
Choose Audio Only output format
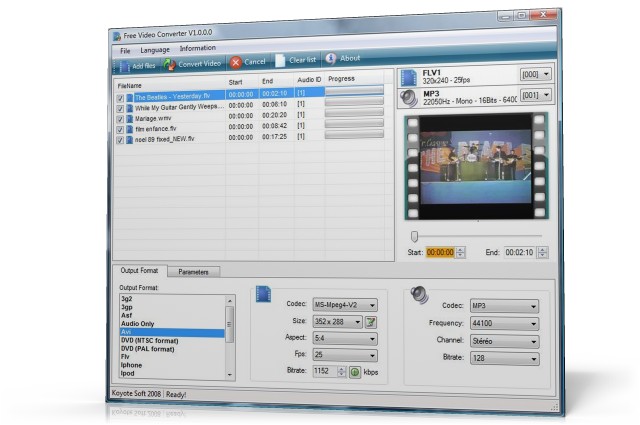click(139, 323)
